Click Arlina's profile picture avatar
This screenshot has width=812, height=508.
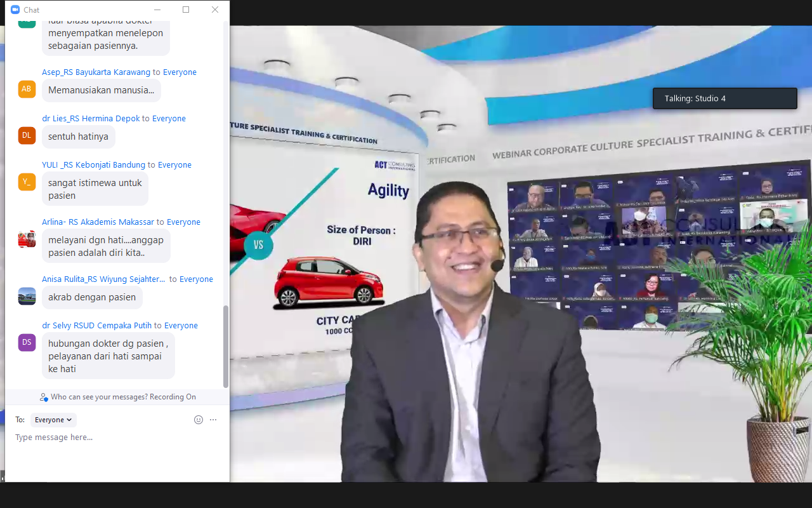pyautogui.click(x=27, y=239)
